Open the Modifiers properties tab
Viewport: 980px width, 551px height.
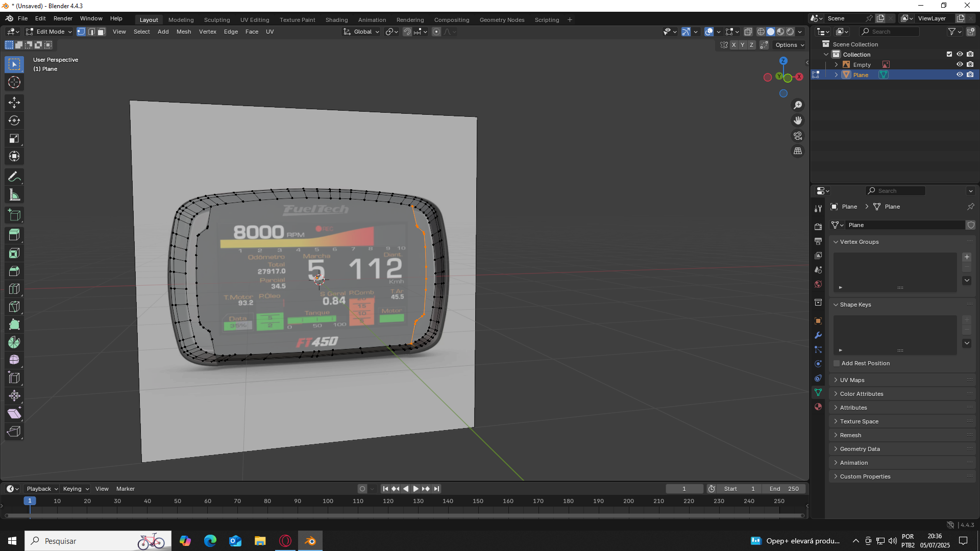818,335
